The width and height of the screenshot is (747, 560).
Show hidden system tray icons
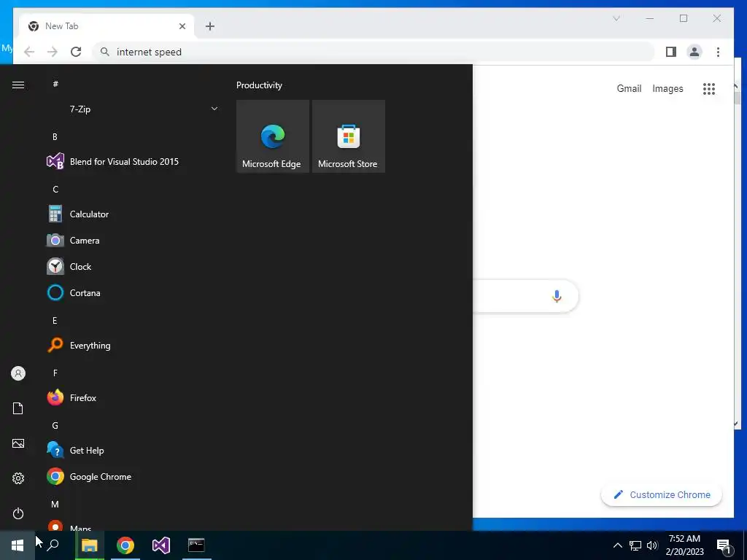point(617,545)
